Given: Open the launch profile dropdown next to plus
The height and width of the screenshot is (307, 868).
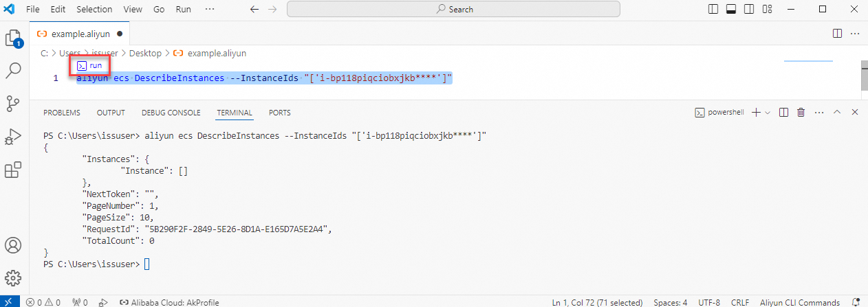Looking at the screenshot, I should coord(768,113).
